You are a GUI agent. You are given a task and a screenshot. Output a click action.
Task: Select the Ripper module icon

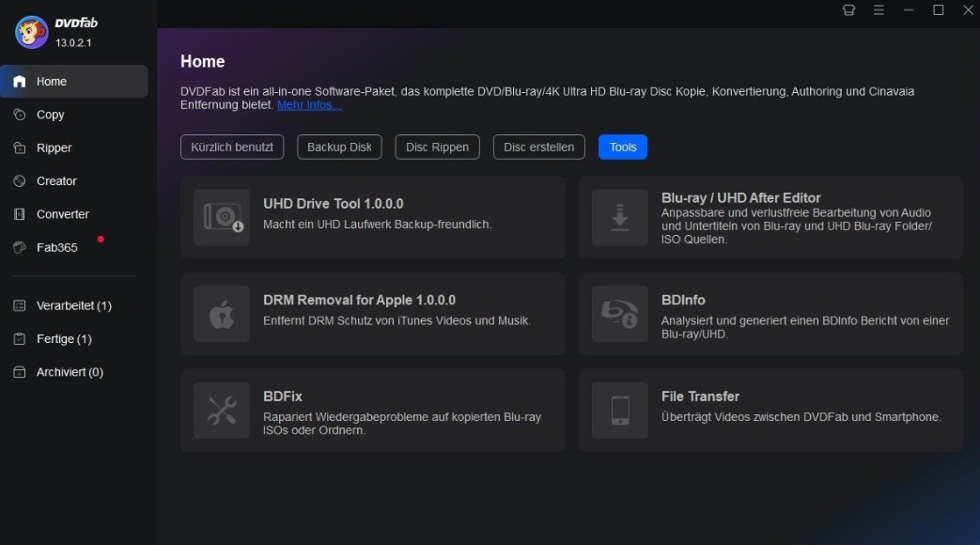20,148
